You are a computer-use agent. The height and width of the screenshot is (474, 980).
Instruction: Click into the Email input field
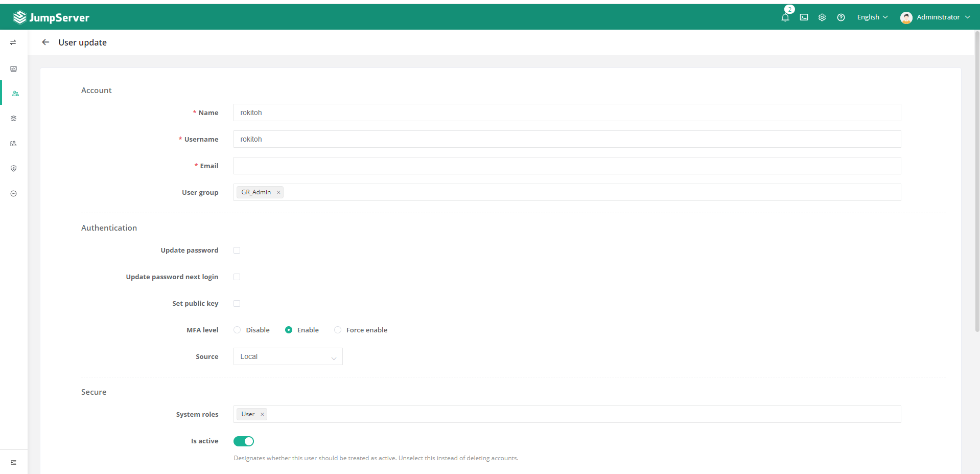567,166
